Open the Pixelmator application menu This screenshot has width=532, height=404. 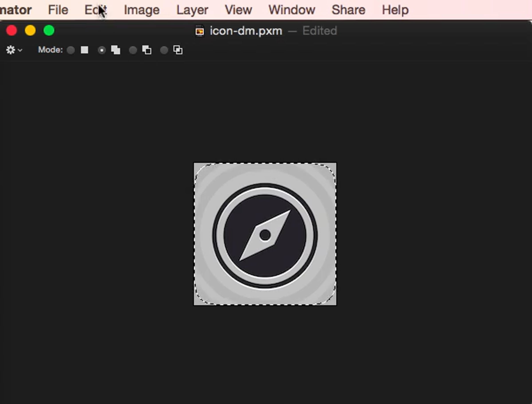click(16, 10)
